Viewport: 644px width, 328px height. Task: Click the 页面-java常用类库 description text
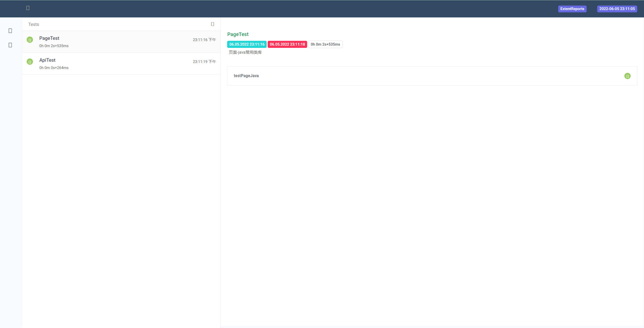coord(245,52)
